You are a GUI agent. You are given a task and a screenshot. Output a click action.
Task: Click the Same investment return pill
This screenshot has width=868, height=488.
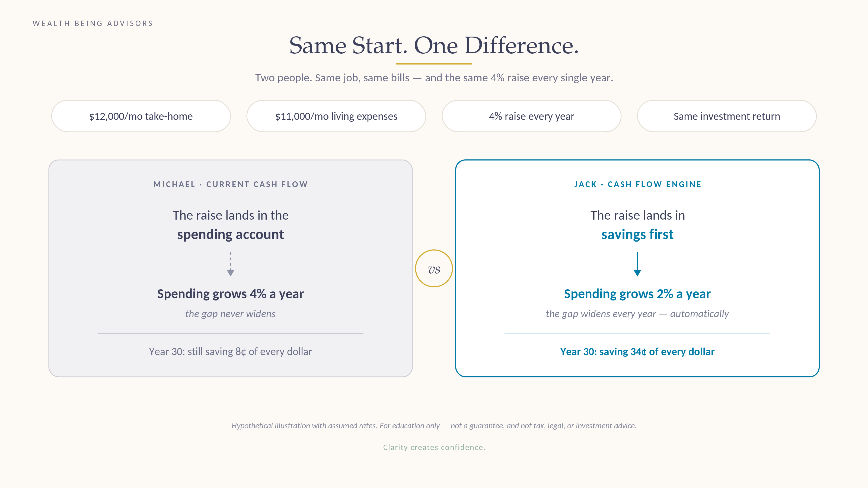tap(727, 116)
